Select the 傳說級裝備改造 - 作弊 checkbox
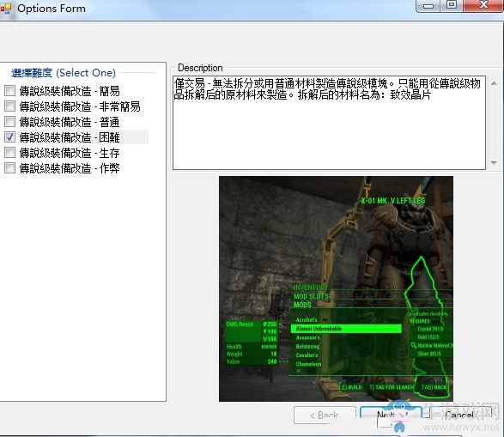504x437 pixels. (10, 167)
